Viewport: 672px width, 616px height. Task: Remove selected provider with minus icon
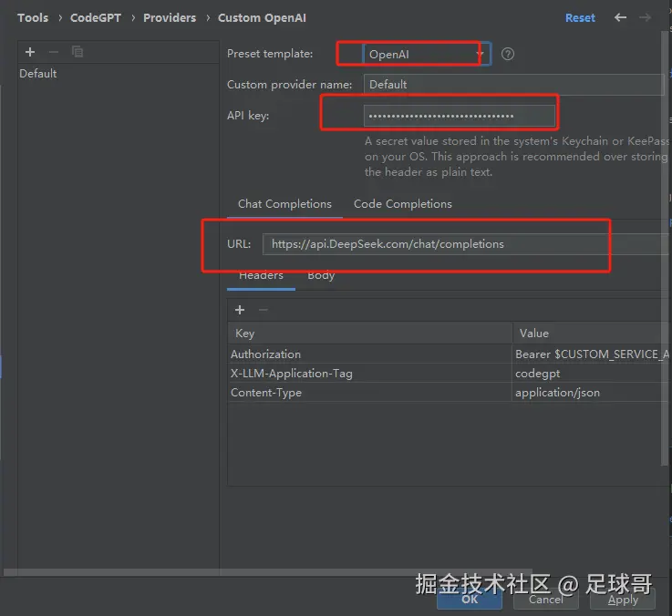tap(54, 52)
